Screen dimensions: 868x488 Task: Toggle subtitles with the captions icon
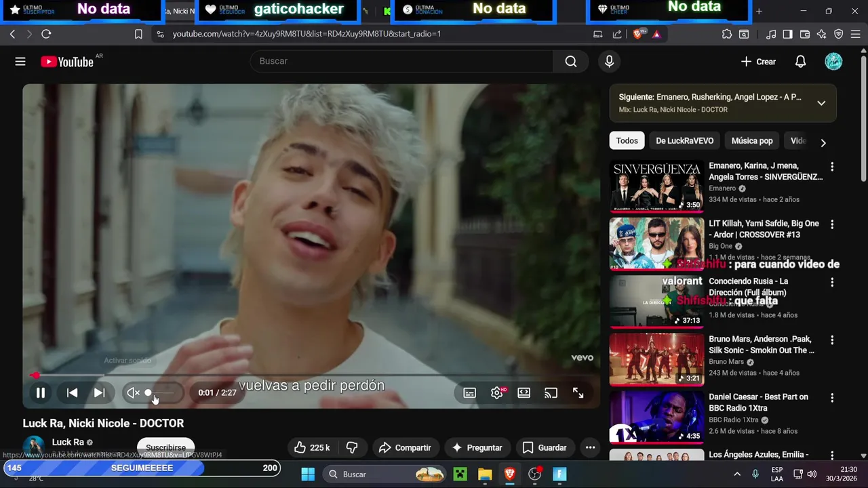(469, 392)
